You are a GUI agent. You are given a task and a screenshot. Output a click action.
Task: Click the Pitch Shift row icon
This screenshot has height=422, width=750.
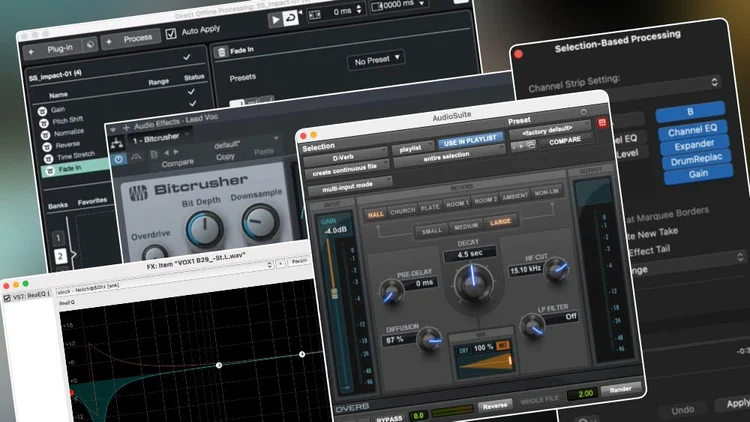[x=44, y=123]
